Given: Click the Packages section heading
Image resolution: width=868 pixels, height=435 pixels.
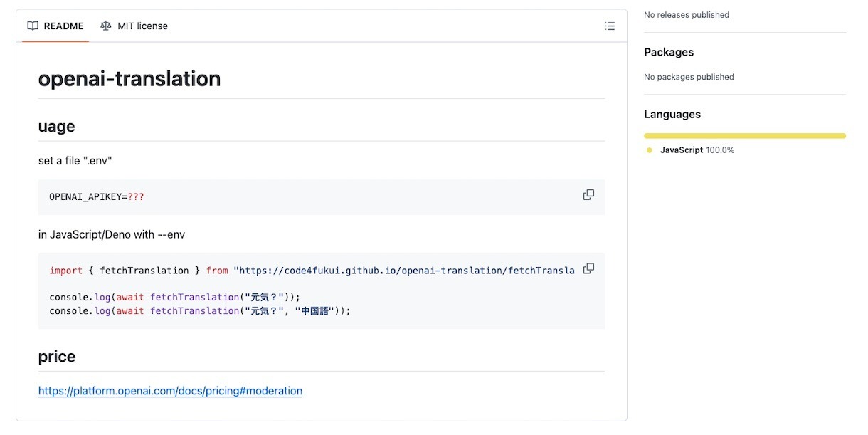Looking at the screenshot, I should point(668,52).
